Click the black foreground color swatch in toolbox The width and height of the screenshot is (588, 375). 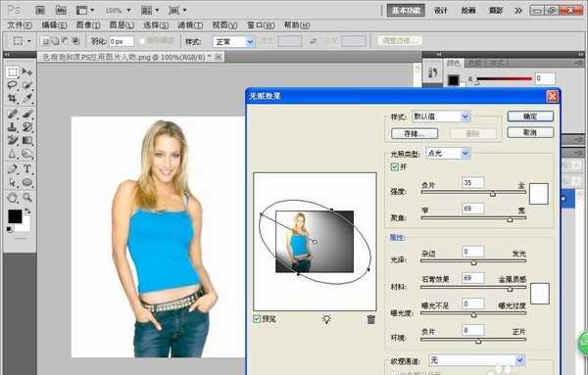[x=15, y=216]
